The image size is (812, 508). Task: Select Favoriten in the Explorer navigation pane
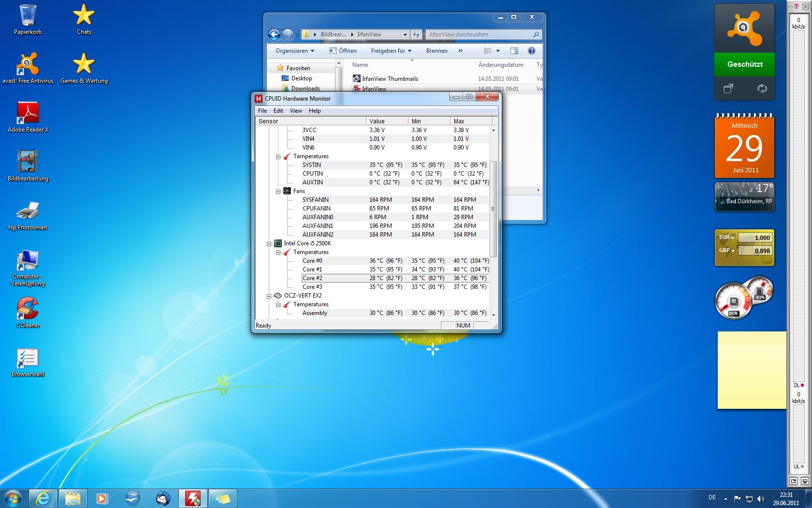pos(298,68)
